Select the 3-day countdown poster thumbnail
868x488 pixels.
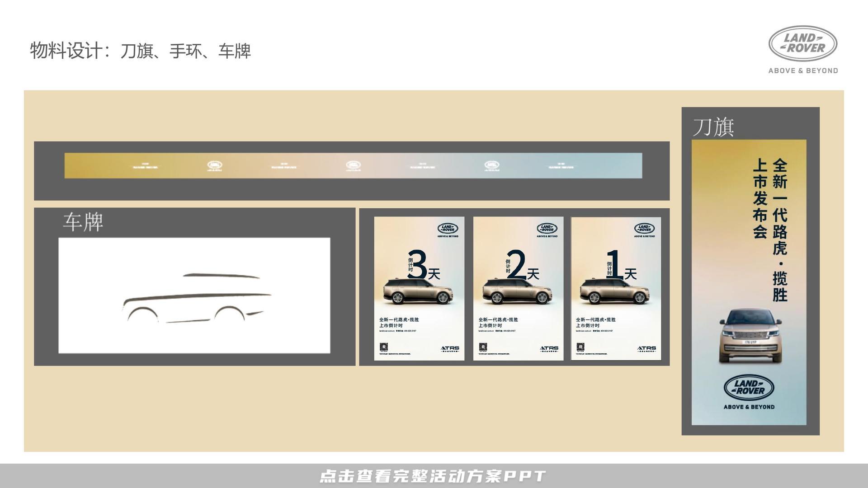419,289
